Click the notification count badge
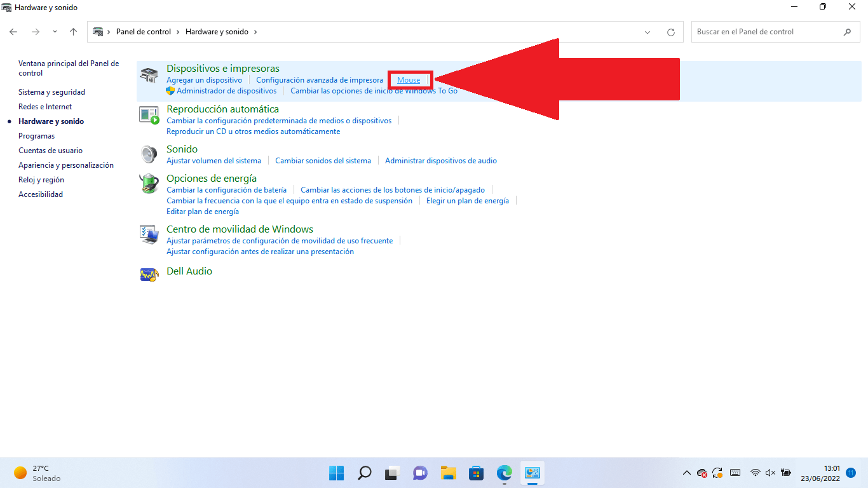The width and height of the screenshot is (868, 488). tap(851, 473)
